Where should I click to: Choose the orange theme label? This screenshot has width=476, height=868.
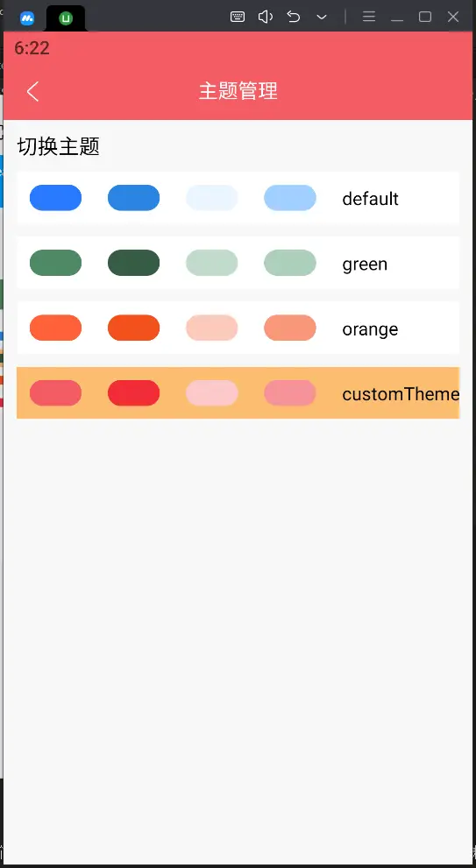click(370, 329)
